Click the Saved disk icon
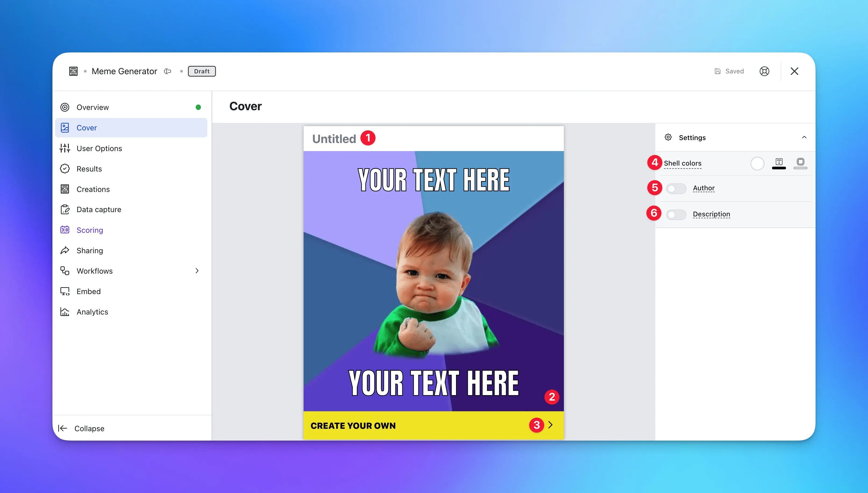The width and height of the screenshot is (868, 493). pyautogui.click(x=717, y=71)
